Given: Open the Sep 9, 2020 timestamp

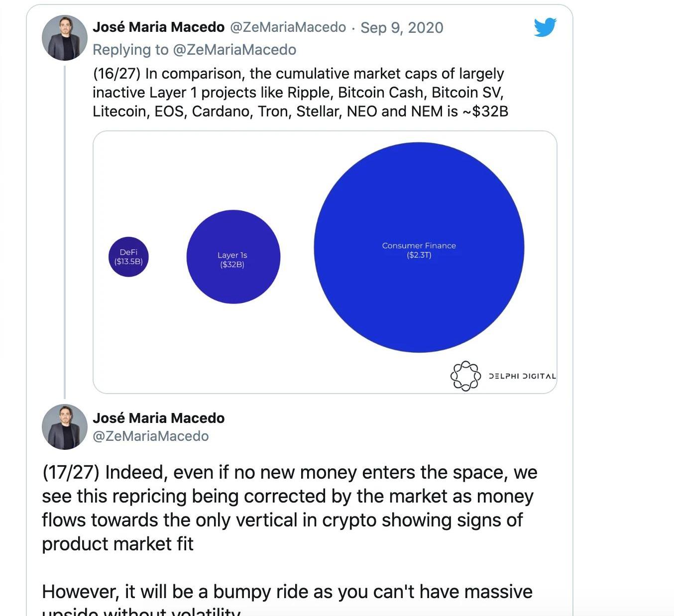Looking at the screenshot, I should click(402, 27).
